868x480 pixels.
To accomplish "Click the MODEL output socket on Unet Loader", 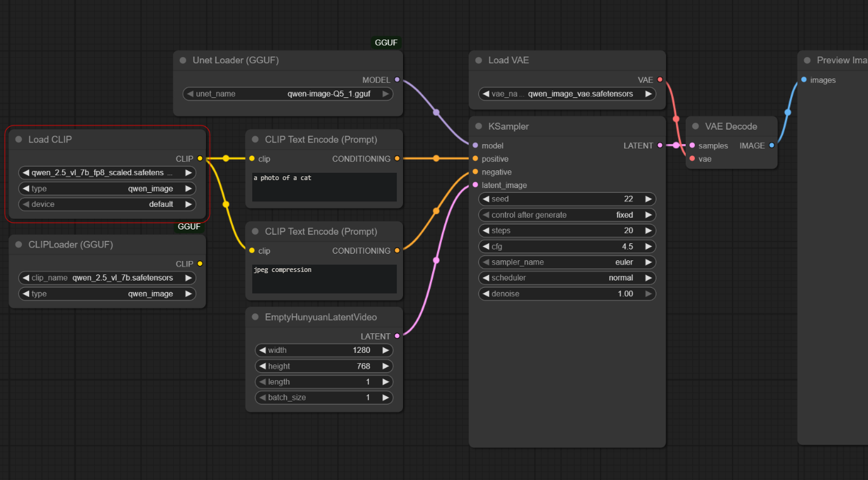I will [x=397, y=80].
